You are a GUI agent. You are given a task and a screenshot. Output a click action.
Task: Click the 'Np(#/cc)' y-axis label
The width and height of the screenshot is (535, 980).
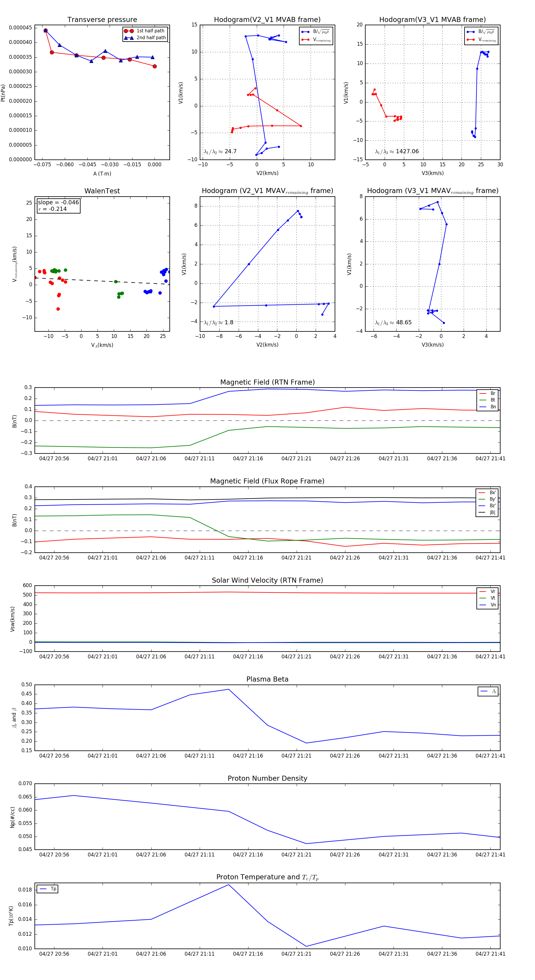(12, 817)
